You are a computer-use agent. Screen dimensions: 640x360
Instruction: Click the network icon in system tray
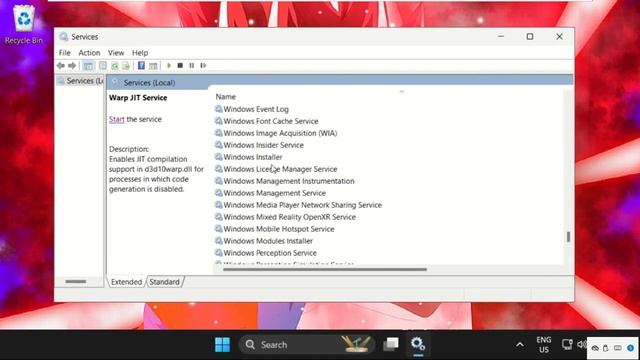tap(567, 345)
